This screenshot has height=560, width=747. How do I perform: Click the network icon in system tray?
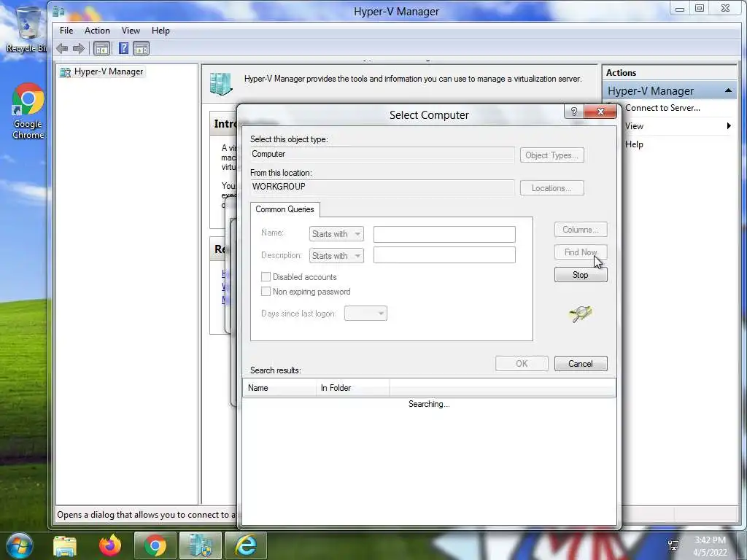pyautogui.click(x=673, y=545)
